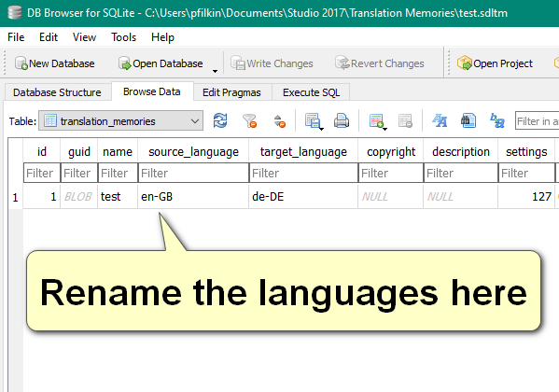Select the BLOB guid cell
This screenshot has width=559, height=392.
click(78, 196)
